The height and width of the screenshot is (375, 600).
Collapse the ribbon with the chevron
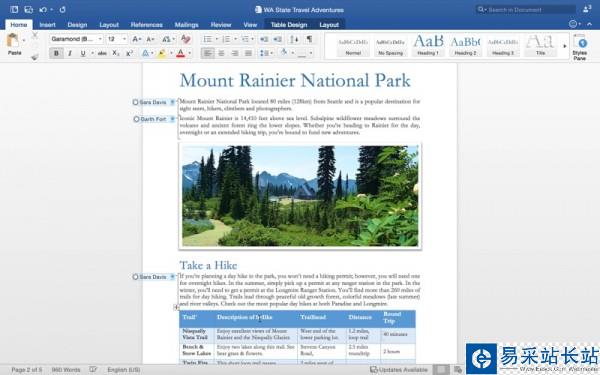click(590, 24)
